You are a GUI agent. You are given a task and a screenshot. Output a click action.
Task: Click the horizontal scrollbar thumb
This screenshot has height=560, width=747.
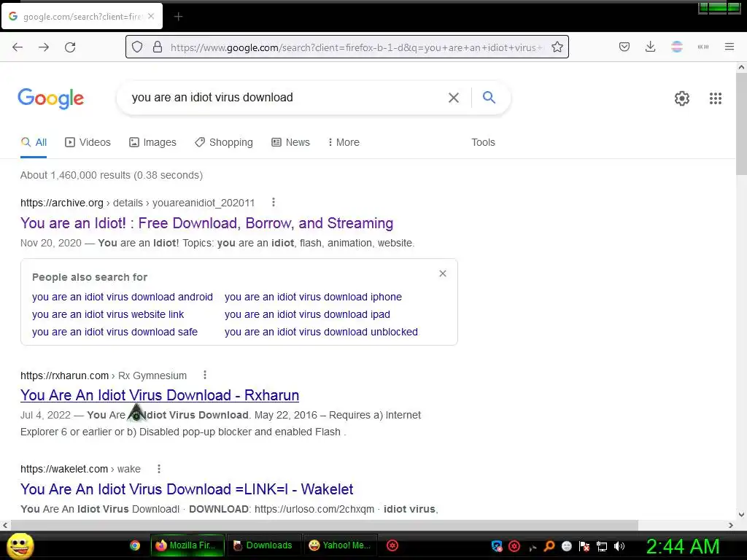click(x=325, y=525)
